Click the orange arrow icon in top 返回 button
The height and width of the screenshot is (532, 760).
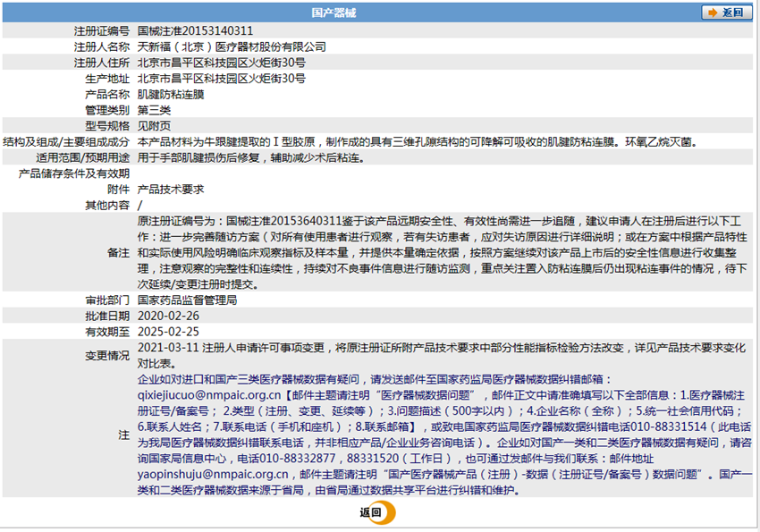pos(713,13)
